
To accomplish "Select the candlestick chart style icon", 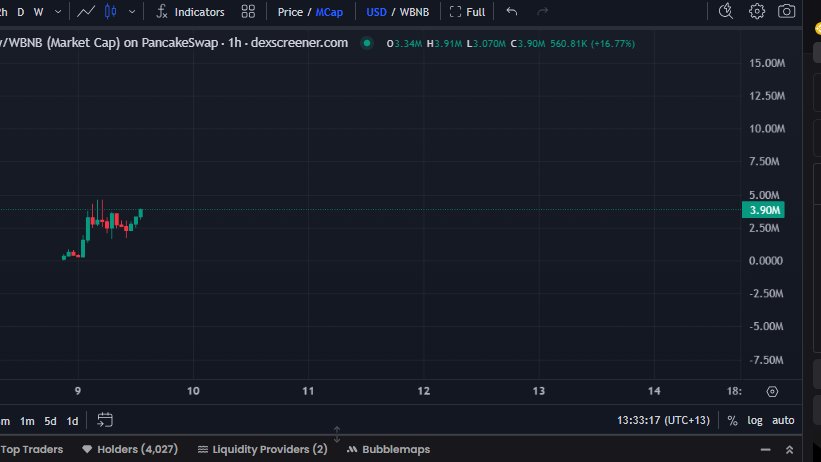I will pos(110,12).
